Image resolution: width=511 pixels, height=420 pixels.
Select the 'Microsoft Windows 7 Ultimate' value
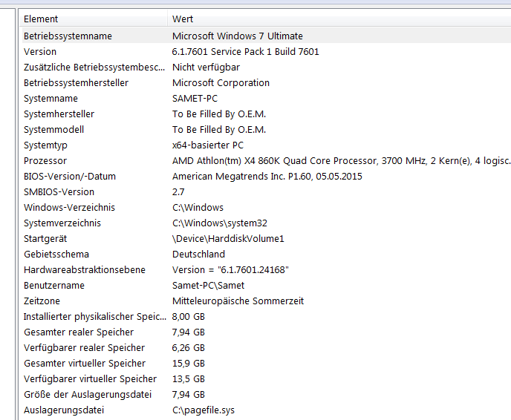click(237, 36)
